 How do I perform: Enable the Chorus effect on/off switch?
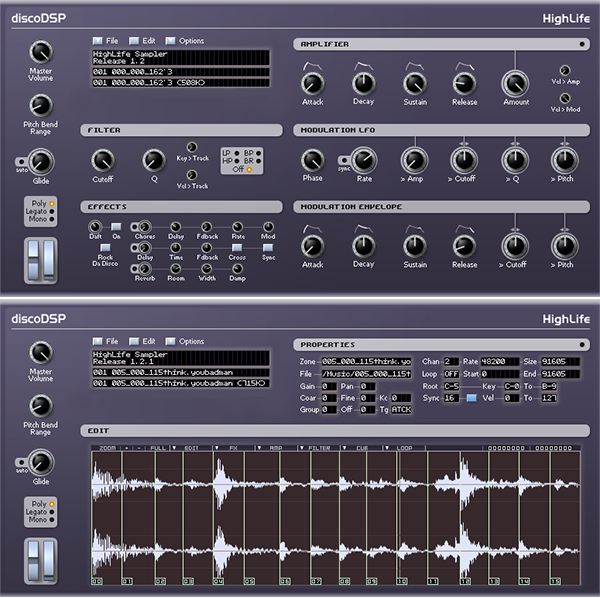(x=134, y=227)
